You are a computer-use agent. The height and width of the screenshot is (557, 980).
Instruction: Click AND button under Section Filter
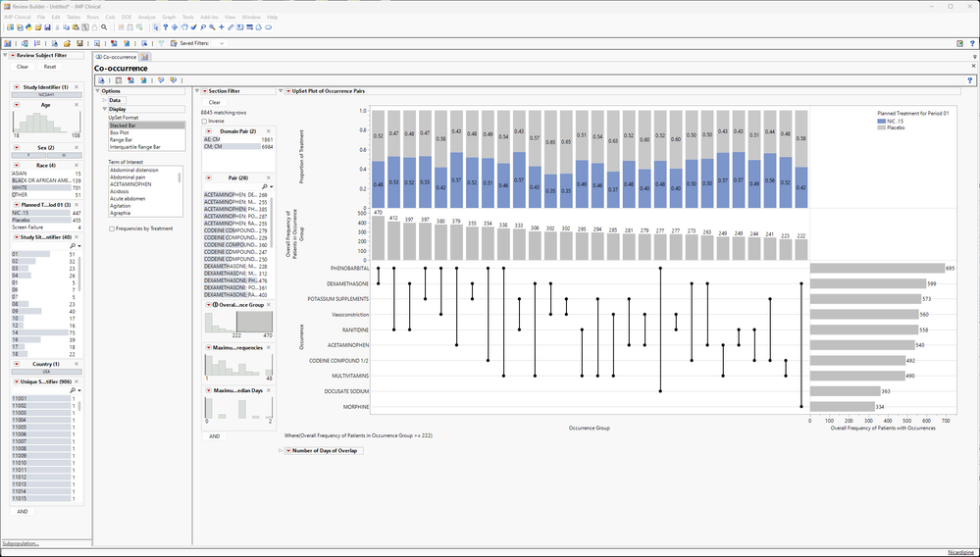pyautogui.click(x=215, y=436)
